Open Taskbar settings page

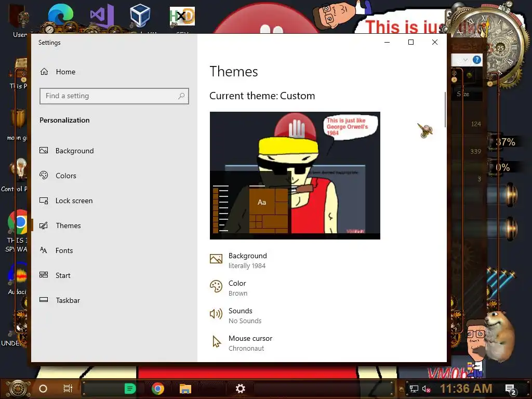tap(60, 300)
